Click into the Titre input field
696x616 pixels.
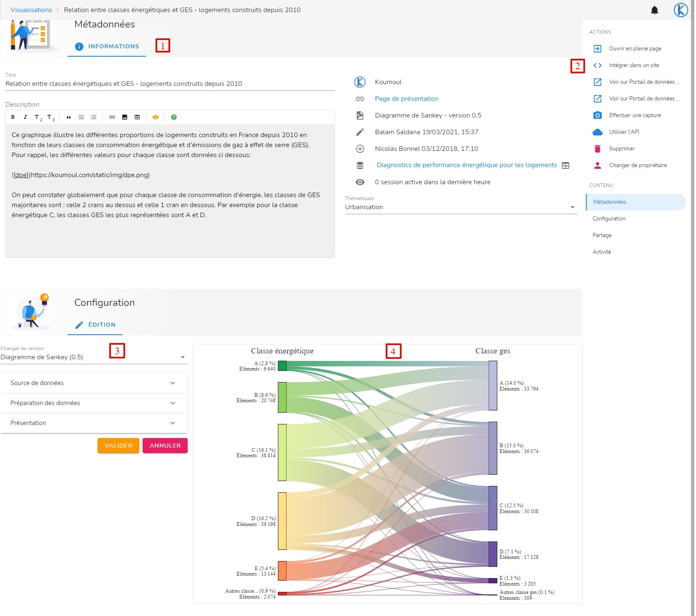pos(170,84)
